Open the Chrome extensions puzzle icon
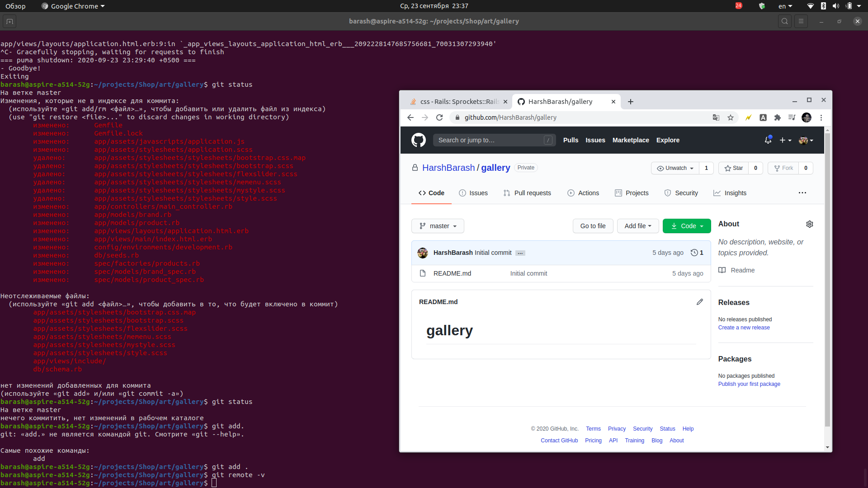The image size is (868, 488). click(x=777, y=117)
